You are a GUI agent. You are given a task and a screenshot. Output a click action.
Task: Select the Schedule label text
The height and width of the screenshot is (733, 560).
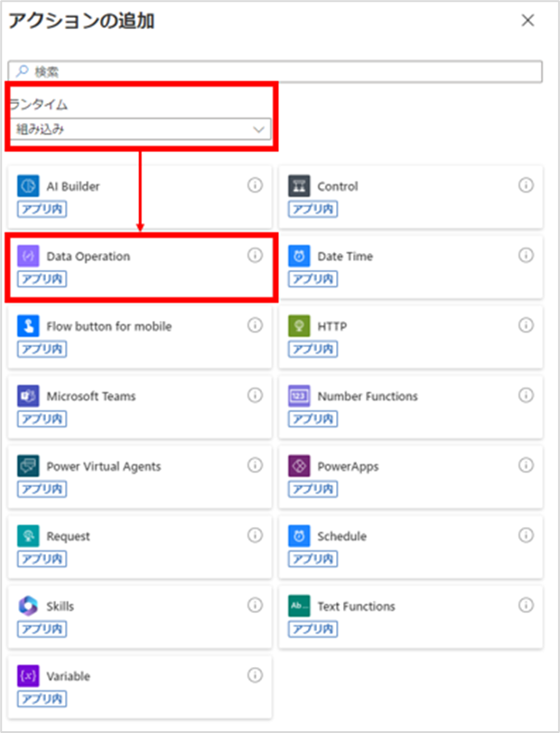342,536
